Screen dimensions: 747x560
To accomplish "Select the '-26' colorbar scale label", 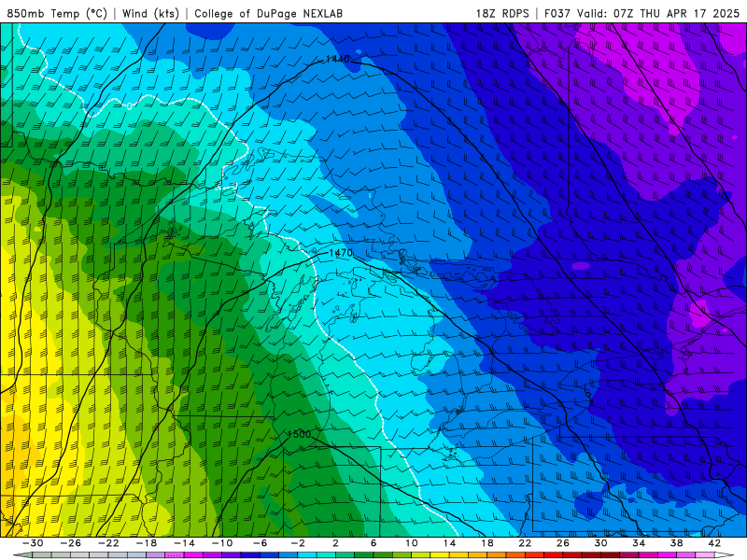I will (x=71, y=543).
